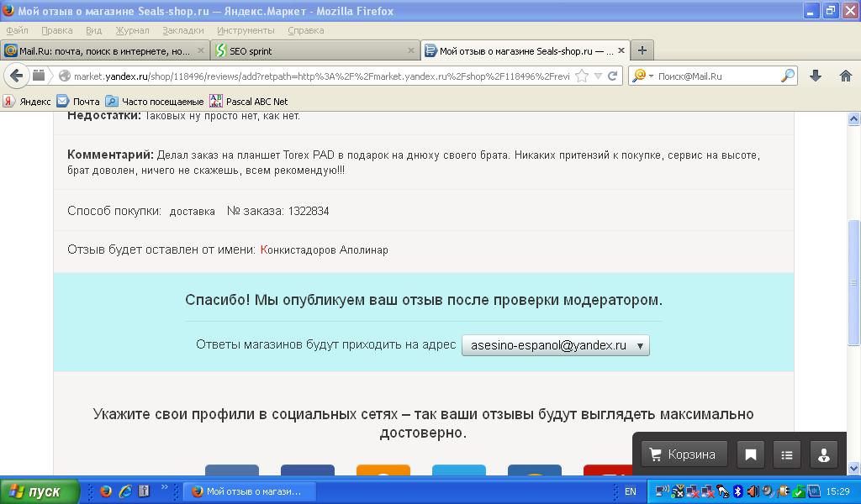Screen dimensions: 861x504
Task: Open the Файл menu
Action: [17, 30]
